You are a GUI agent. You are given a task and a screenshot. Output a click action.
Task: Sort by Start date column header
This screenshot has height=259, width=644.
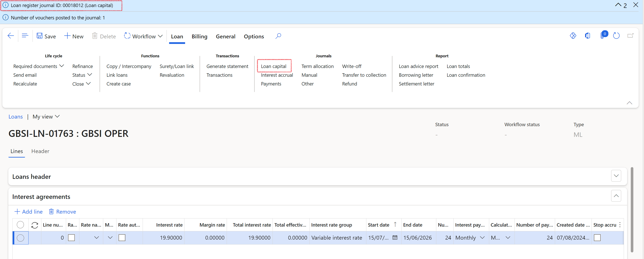[383, 225]
